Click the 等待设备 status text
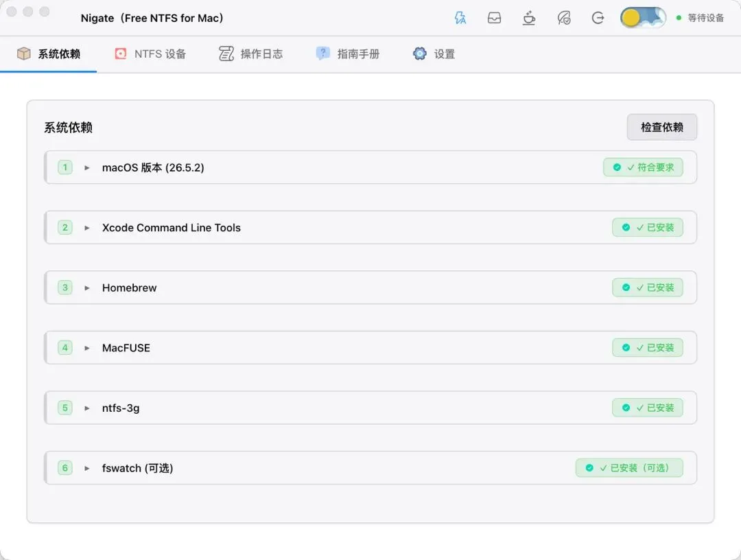 [x=705, y=18]
